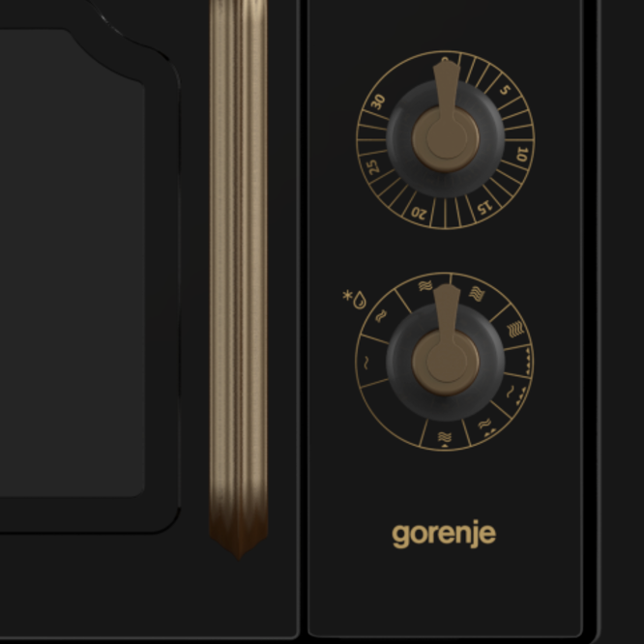This screenshot has height=644, width=644.
Task: Select the double-wave power level icon
Action: tap(381, 316)
